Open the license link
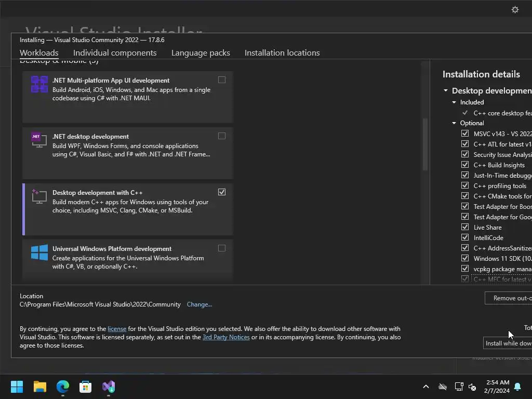Image resolution: width=532 pixels, height=399 pixels. click(x=117, y=329)
